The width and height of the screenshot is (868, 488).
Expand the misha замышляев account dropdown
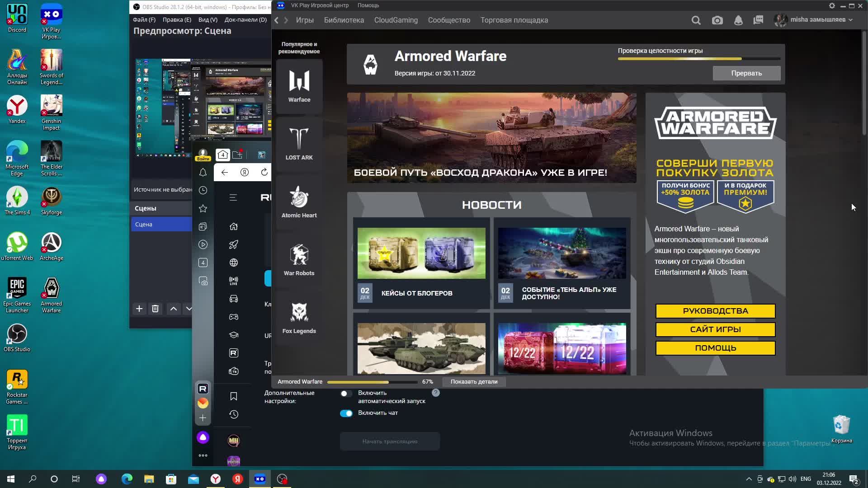click(x=850, y=20)
